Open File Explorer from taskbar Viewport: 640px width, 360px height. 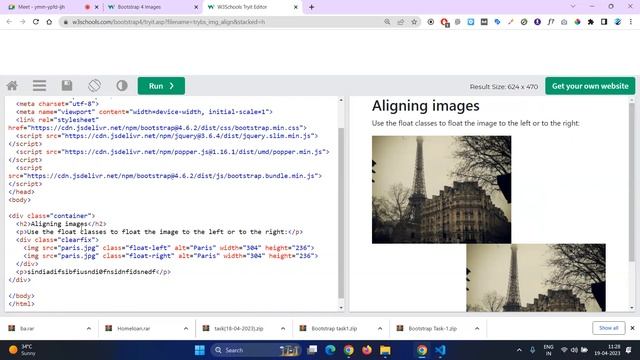tap(385, 350)
